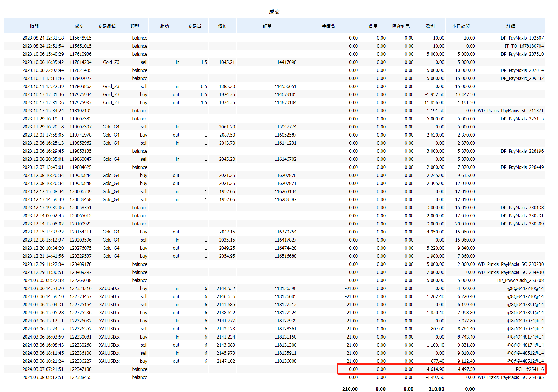558x392 pixels.
Task: Click the 成交 title above the table
Action: [274, 12]
